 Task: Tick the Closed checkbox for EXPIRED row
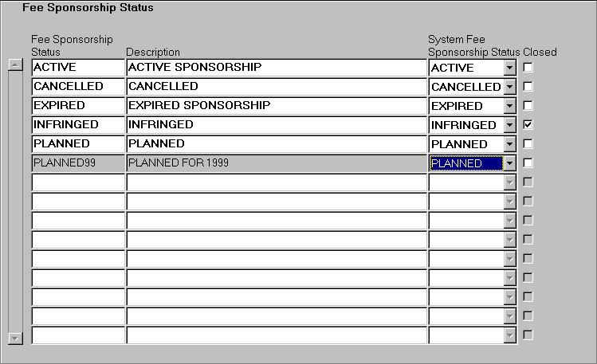528,106
